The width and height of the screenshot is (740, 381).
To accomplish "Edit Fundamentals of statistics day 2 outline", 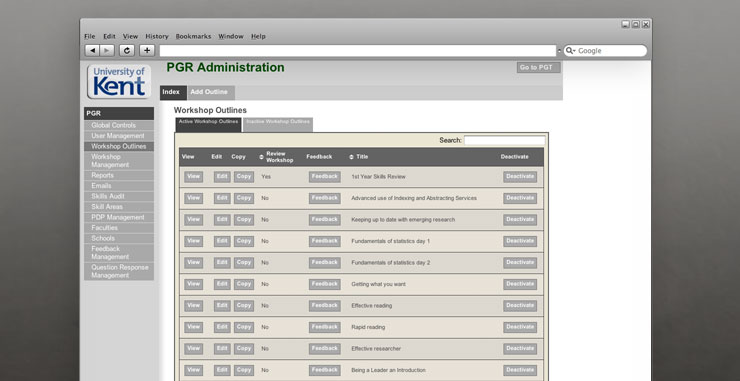I will 222,262.
